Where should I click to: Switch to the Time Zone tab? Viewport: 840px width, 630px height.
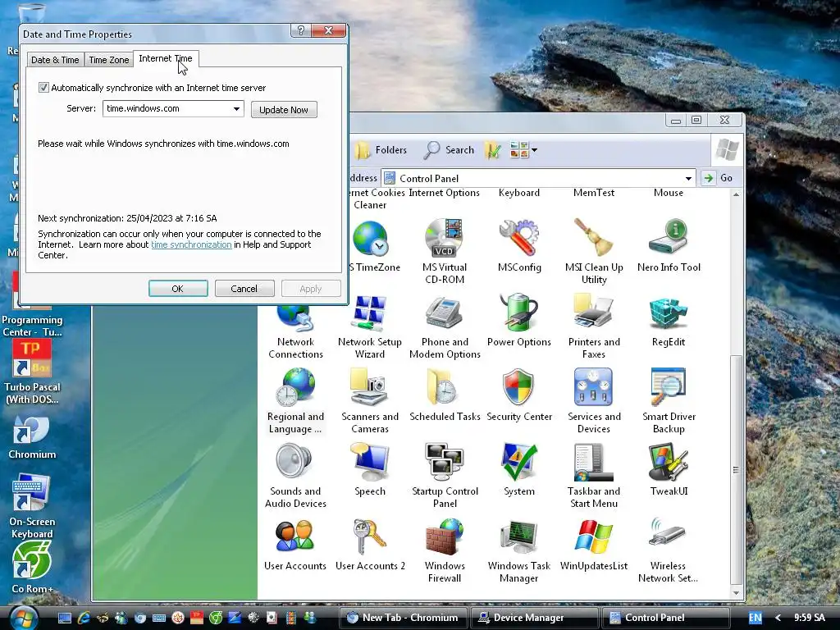tap(109, 59)
